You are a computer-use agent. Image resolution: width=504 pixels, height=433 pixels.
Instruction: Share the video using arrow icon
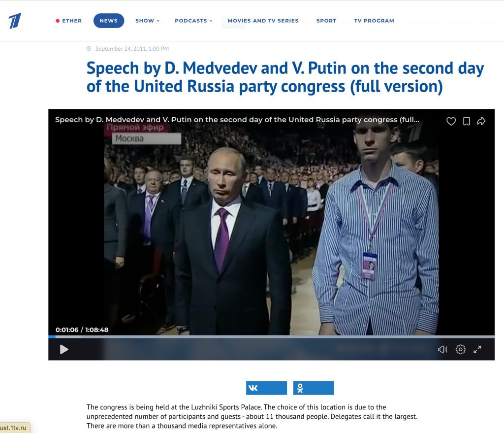pos(481,121)
